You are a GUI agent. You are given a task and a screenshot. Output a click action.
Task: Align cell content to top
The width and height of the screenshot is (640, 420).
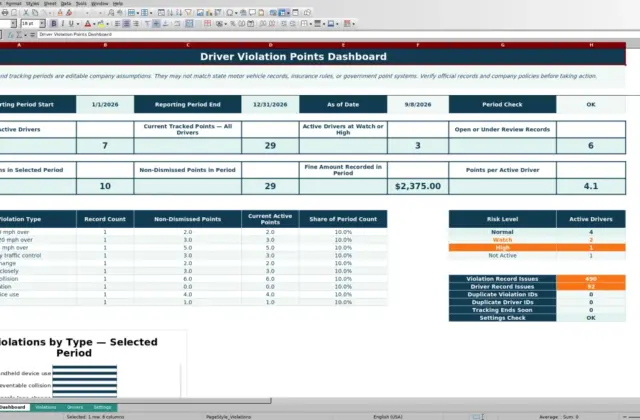point(147,24)
